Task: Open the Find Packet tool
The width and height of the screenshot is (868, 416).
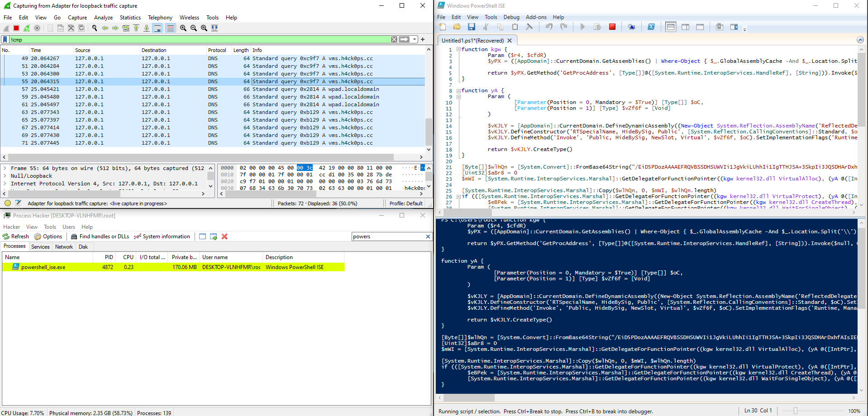Action: (95, 28)
